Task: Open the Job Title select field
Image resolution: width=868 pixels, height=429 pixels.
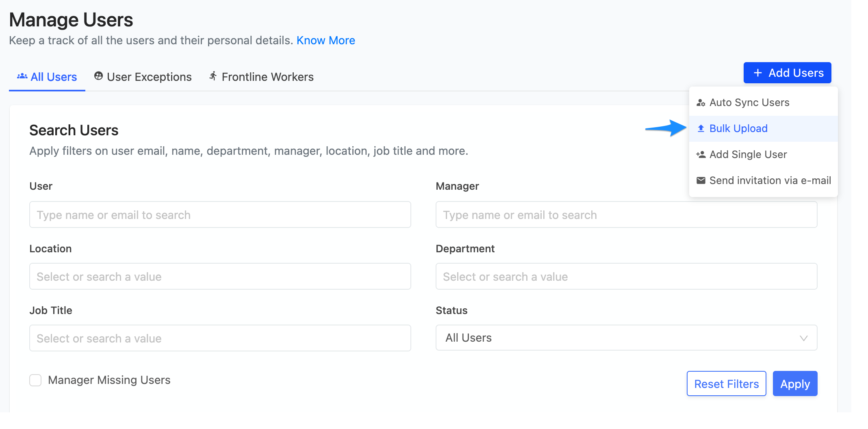Action: (x=220, y=338)
